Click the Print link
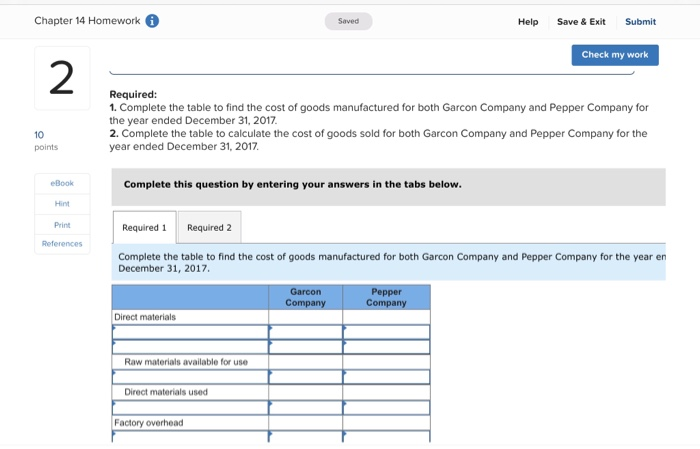Viewport: 700px width, 449px height. 62,225
